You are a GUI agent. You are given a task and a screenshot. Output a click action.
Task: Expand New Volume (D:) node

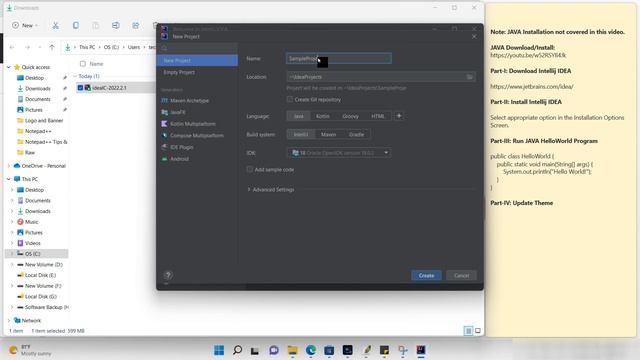[12, 264]
